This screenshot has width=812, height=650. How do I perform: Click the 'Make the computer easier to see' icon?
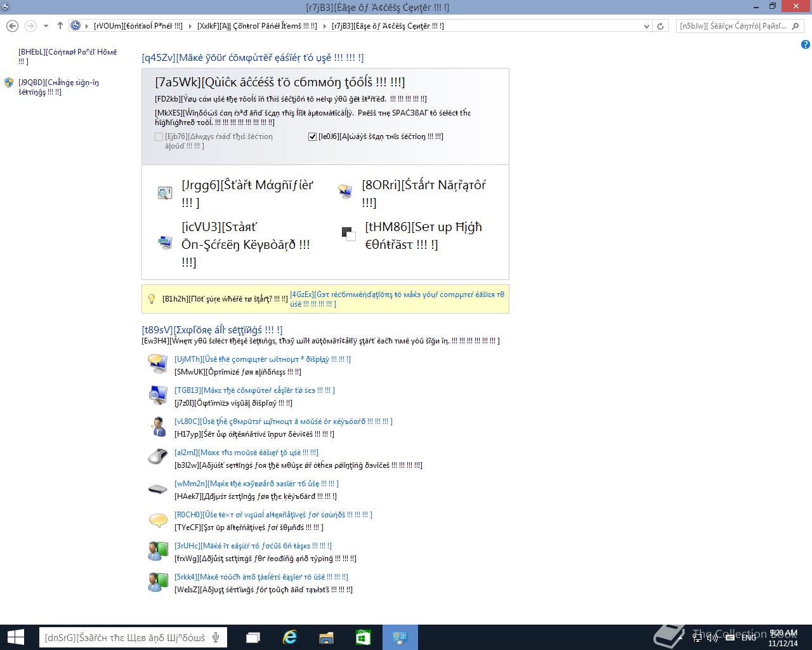157,395
